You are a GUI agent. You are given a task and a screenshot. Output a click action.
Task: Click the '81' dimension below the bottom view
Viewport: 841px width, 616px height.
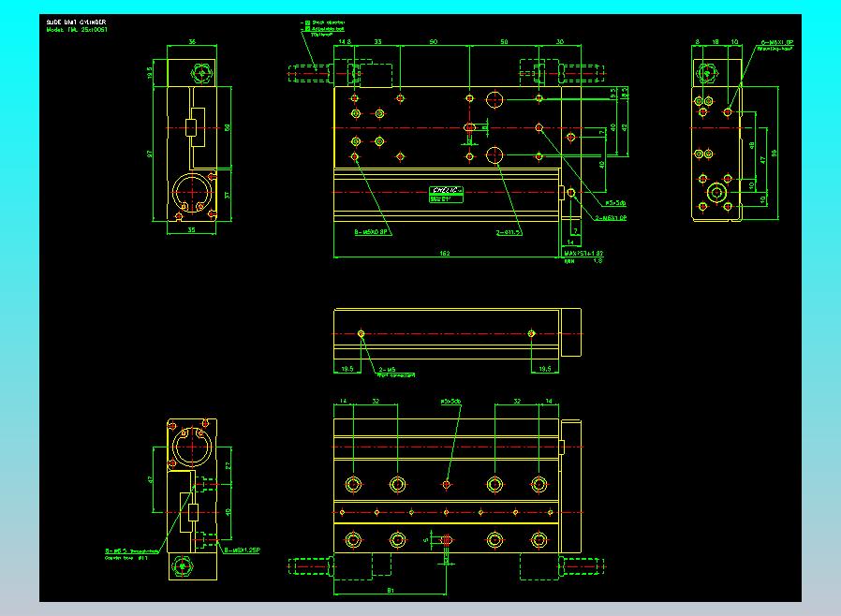(391, 591)
